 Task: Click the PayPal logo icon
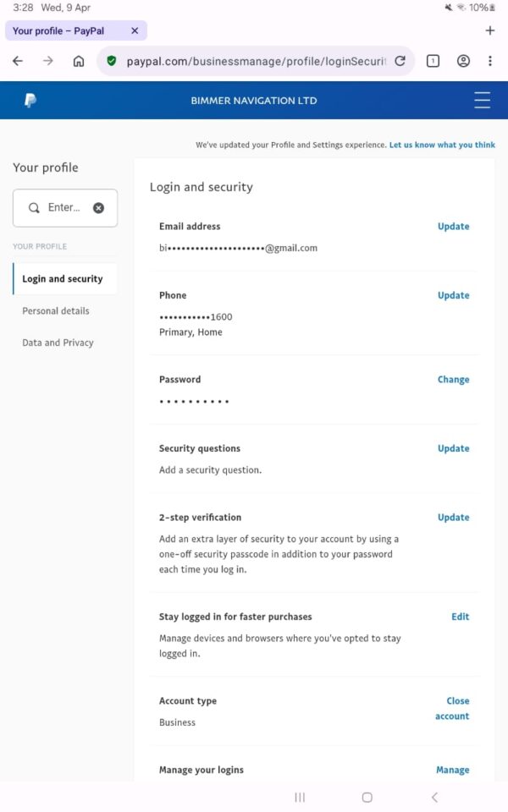pyautogui.click(x=30, y=101)
